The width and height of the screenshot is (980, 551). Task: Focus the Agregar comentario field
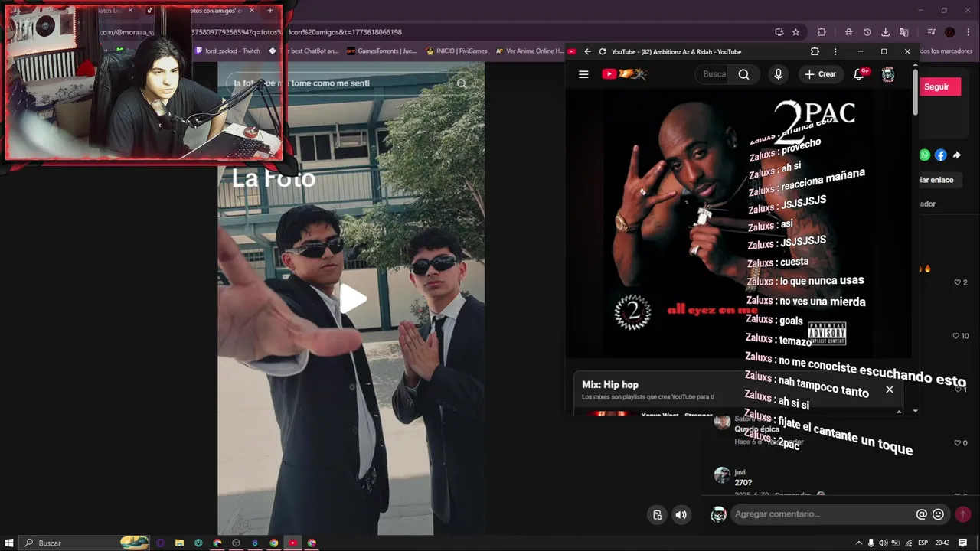(823, 514)
